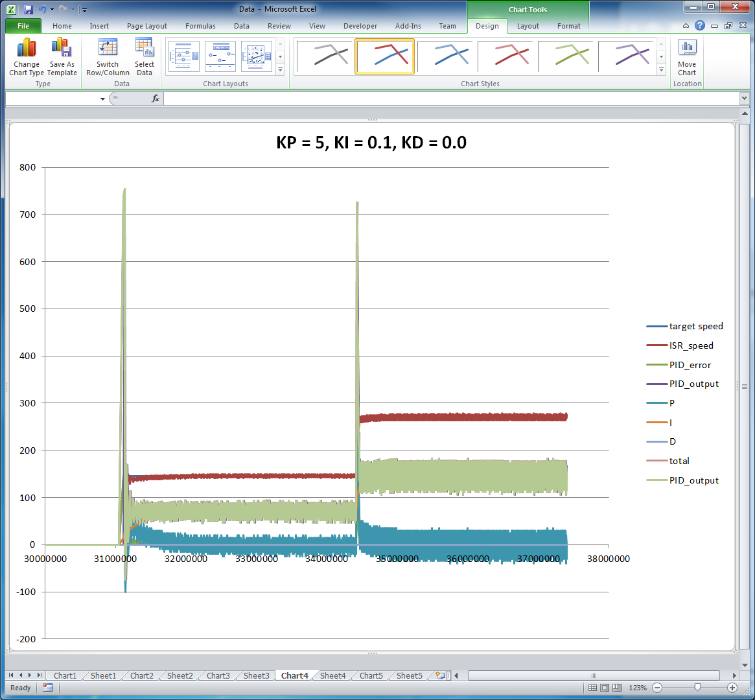Click Change Chart Type icon
755x700 pixels.
[27, 57]
